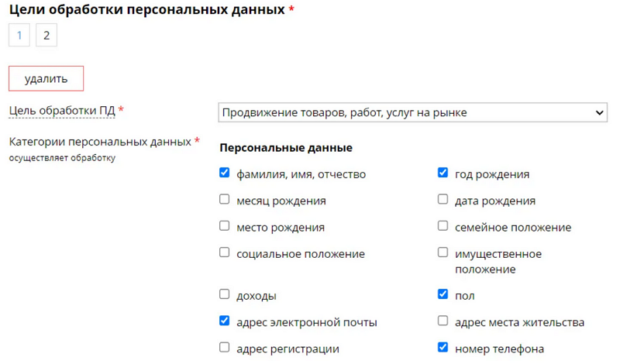
Task: Uncheck the номер телефона checkbox
Action: pyautogui.click(x=443, y=348)
